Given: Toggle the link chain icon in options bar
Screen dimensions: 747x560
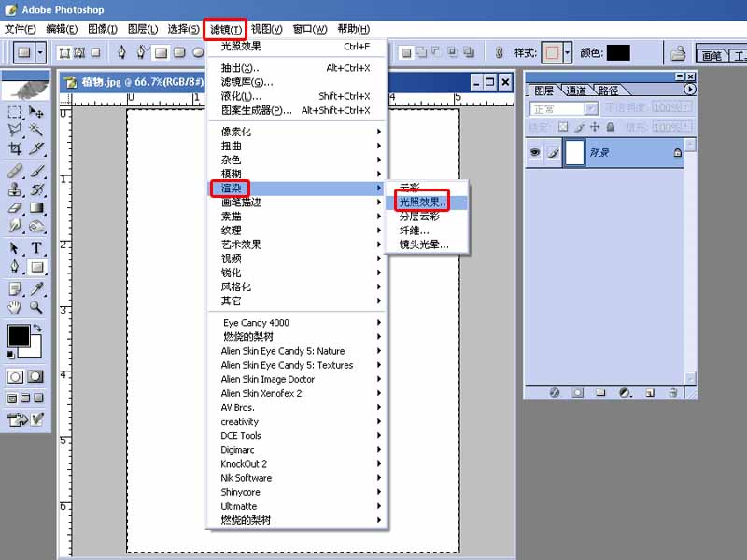Looking at the screenshot, I should point(500,53).
